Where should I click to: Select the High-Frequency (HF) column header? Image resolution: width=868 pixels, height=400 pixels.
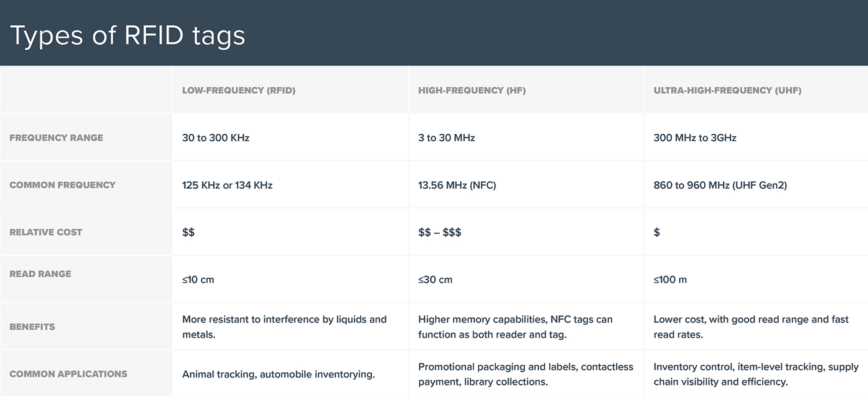tap(472, 90)
